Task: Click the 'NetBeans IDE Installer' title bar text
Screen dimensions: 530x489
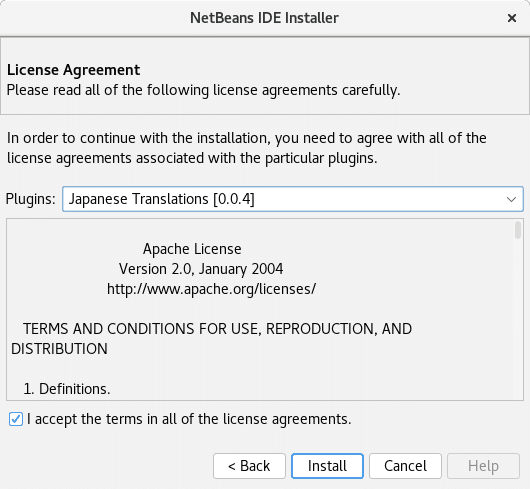Action: coord(264,18)
